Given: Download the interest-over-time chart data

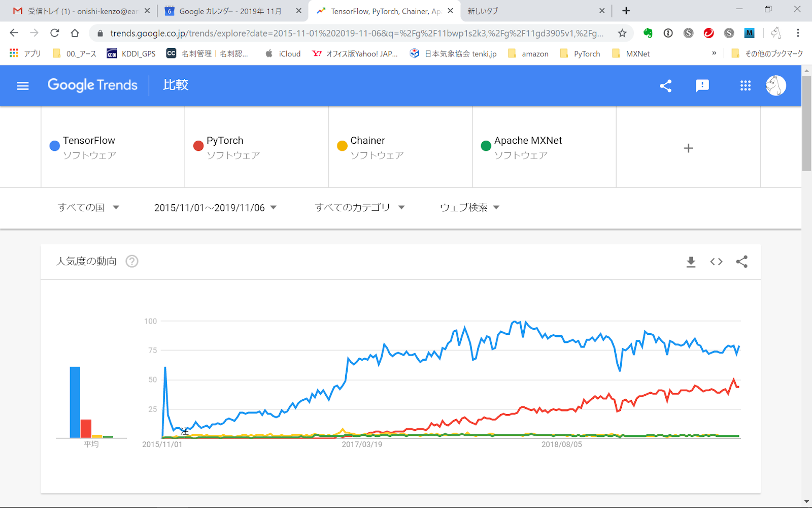Looking at the screenshot, I should (691, 262).
